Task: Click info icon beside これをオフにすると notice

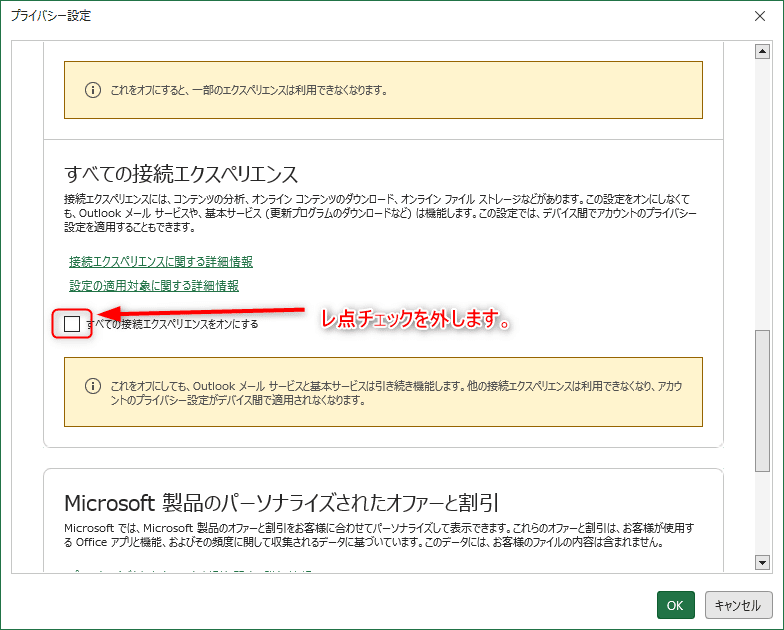Action: tap(92, 90)
